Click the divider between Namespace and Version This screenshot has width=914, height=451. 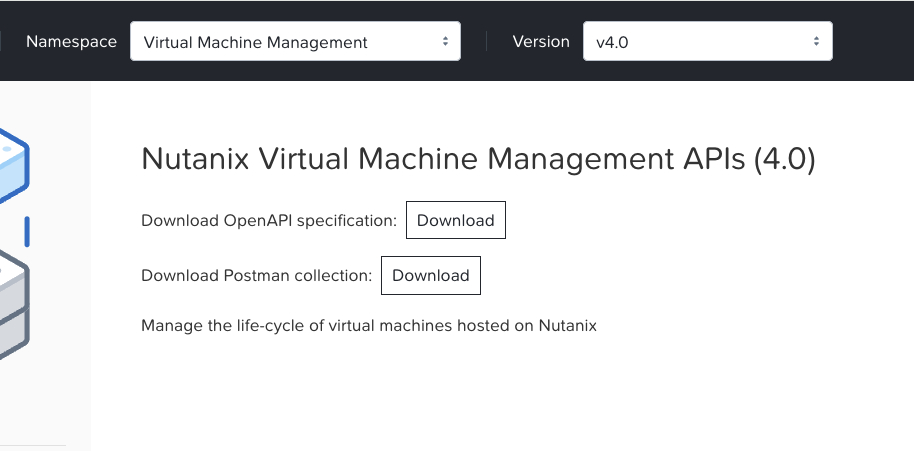pos(486,42)
